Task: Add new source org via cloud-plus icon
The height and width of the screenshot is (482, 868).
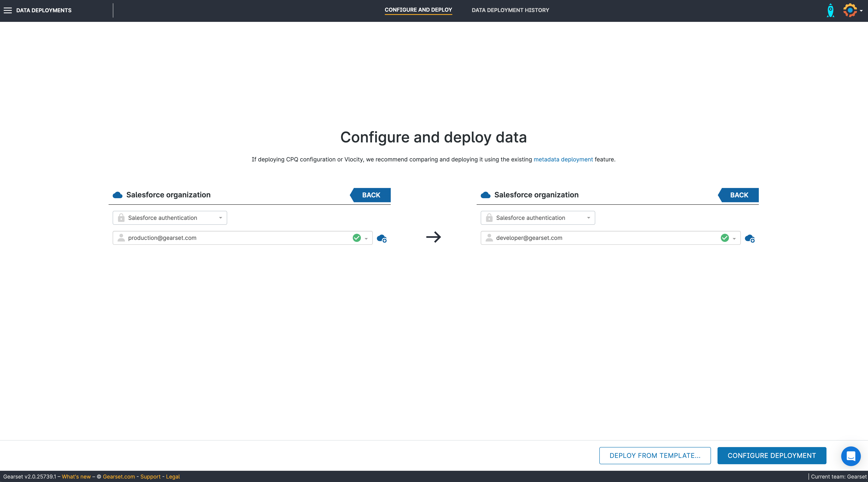Action: (x=382, y=238)
